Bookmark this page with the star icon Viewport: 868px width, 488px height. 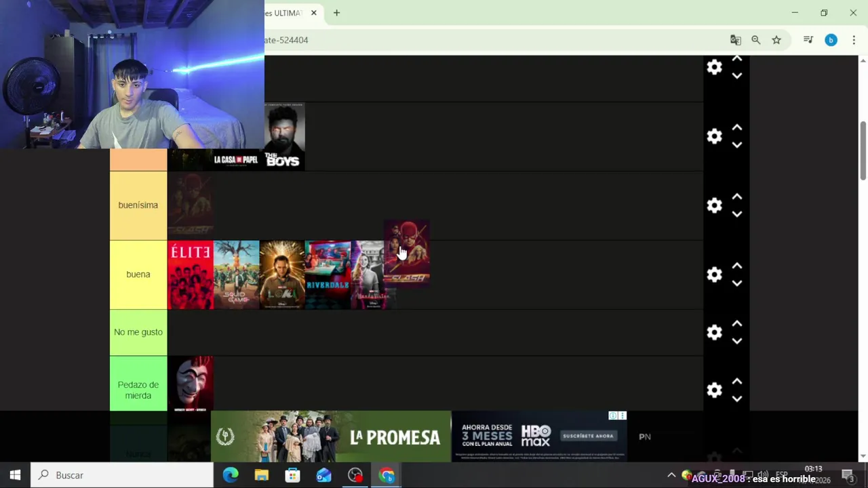[x=776, y=40]
